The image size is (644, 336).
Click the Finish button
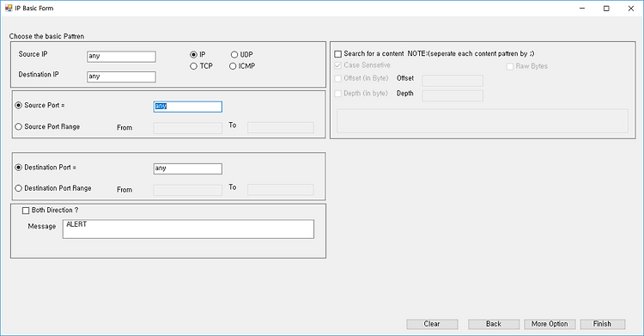[x=603, y=324]
